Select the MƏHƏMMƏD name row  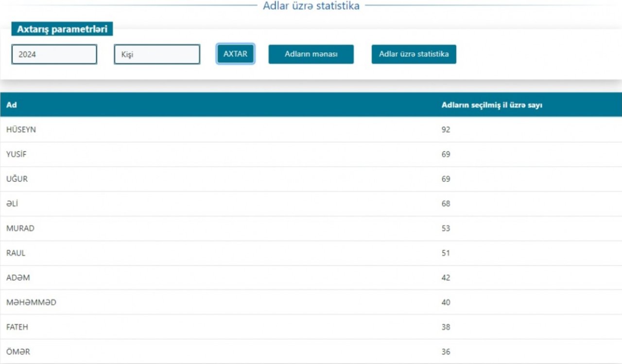(311, 302)
